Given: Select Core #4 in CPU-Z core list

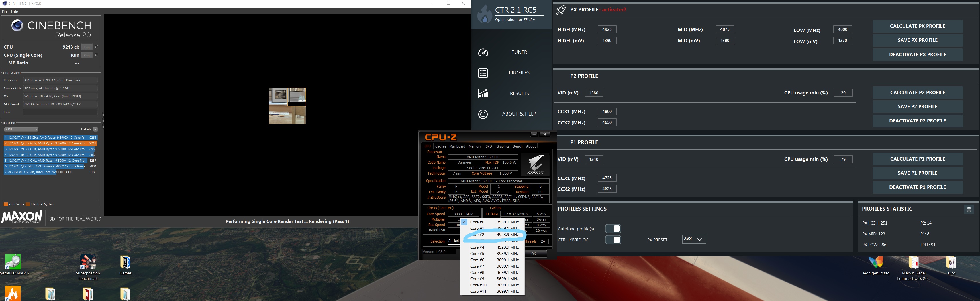Looking at the screenshot, I should pyautogui.click(x=492, y=247).
